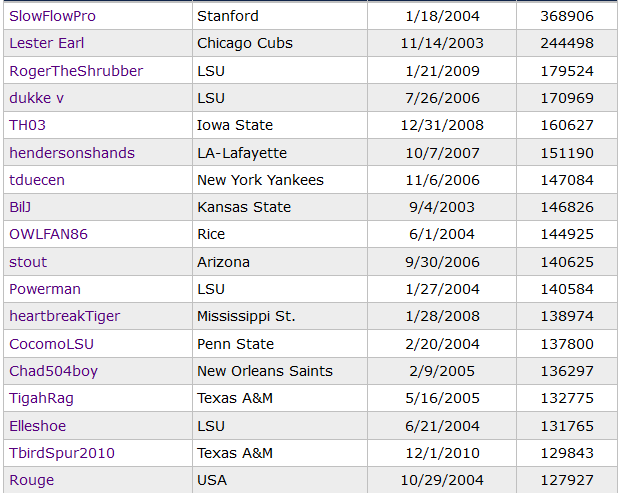The height and width of the screenshot is (493, 619).
Task: Click the Rouge username link
Action: pos(32,480)
